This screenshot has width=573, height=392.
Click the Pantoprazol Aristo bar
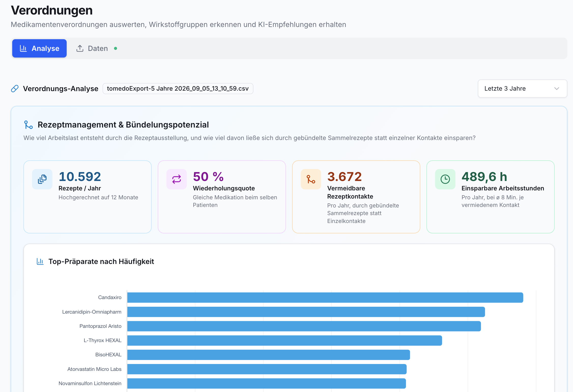click(x=304, y=326)
